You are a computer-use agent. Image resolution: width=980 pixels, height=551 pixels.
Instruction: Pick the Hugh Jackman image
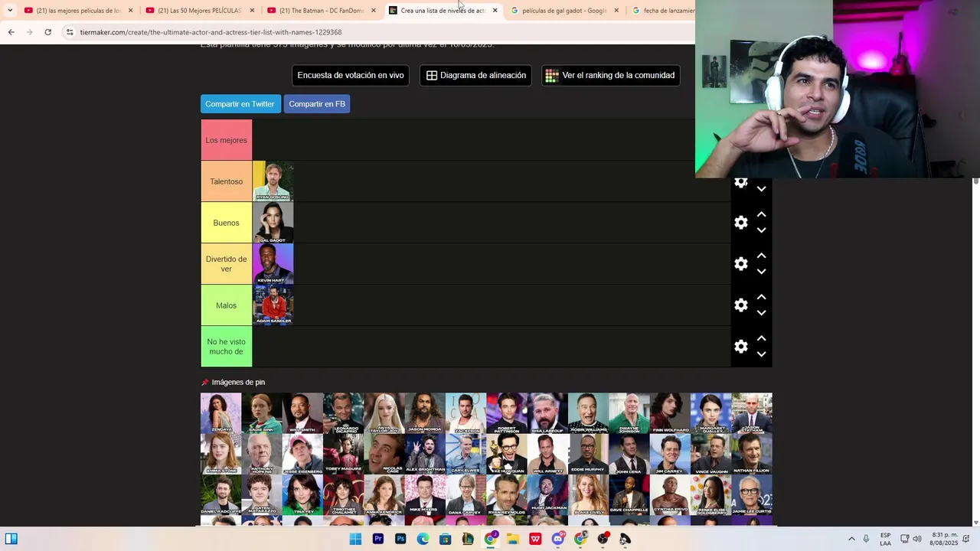pyautogui.click(x=547, y=495)
